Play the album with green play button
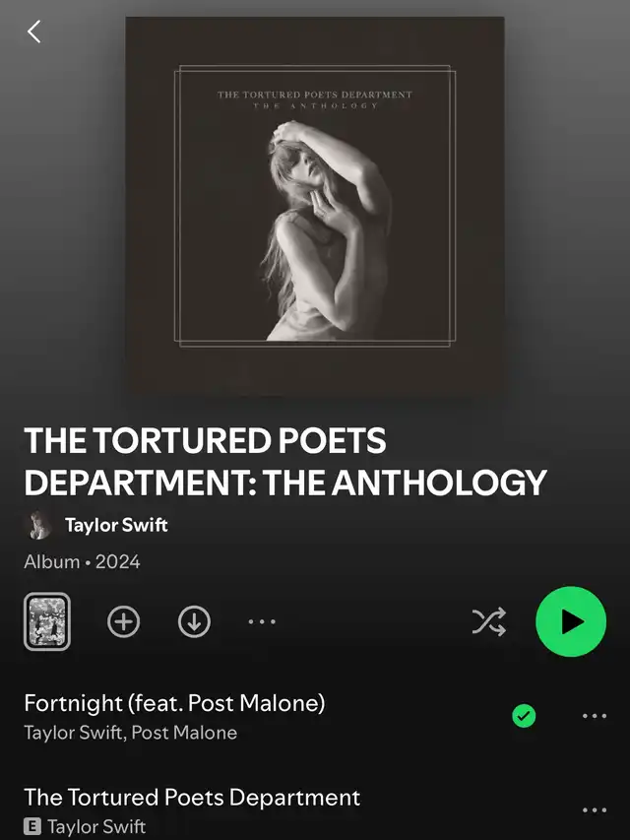The height and width of the screenshot is (840, 630). coord(571,621)
